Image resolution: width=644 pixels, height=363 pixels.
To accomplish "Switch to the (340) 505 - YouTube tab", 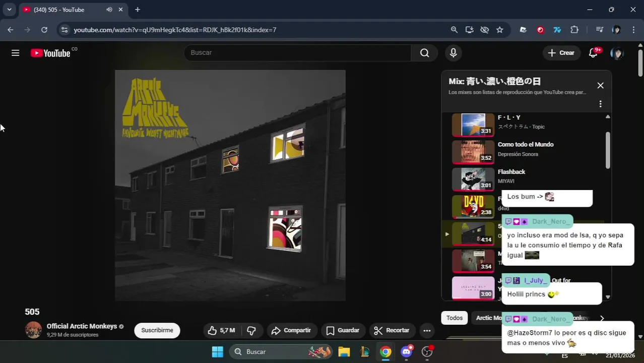I will click(73, 10).
